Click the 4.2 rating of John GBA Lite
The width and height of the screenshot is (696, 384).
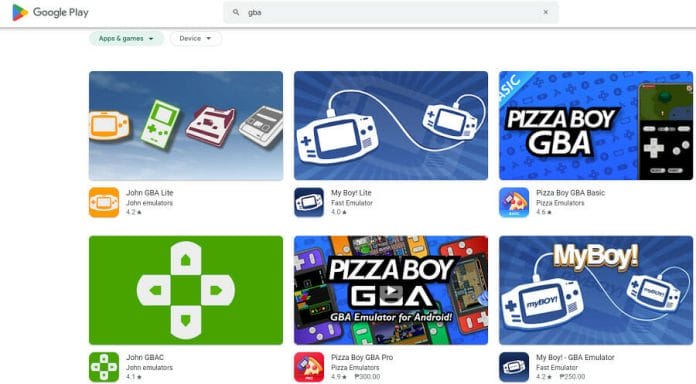click(x=134, y=212)
